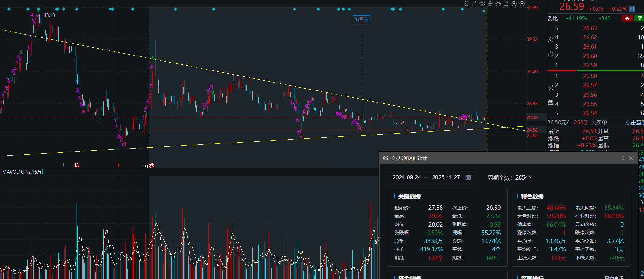Image resolution: width=644 pixels, height=279 pixels.
Task: Click the red 涨 marker below chart
Action: click(x=151, y=165)
